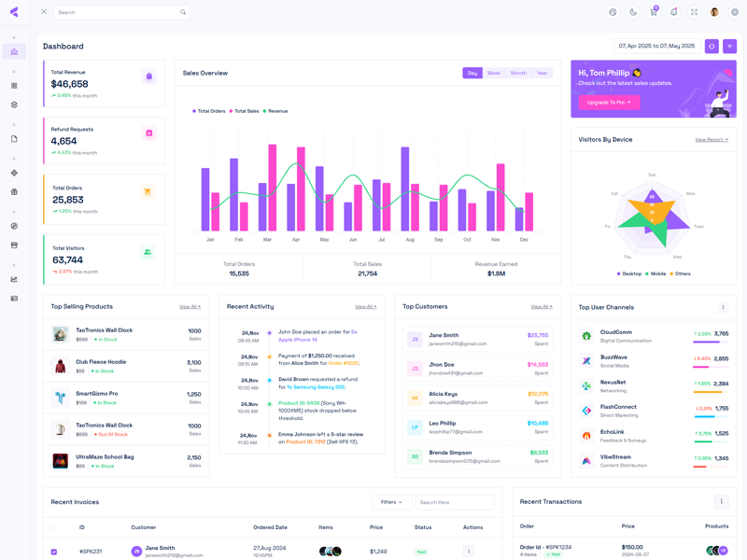The width and height of the screenshot is (747, 560).
Task: Open the shopping cart icon in header
Action: click(654, 12)
